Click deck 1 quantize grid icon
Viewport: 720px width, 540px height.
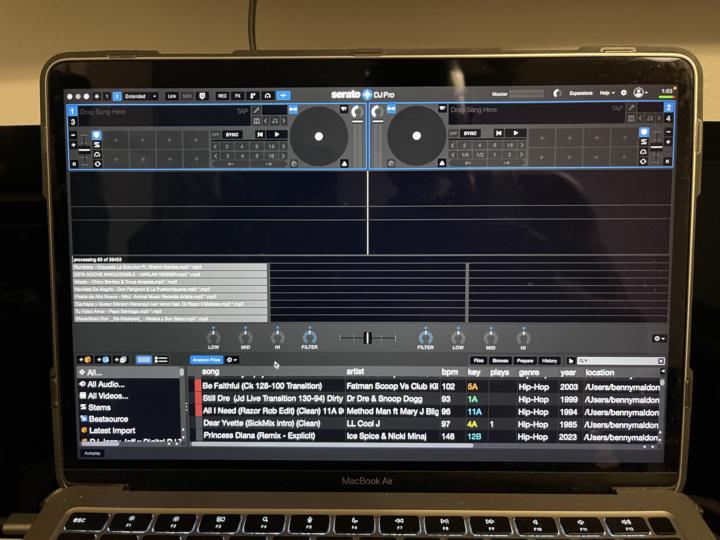point(256,121)
